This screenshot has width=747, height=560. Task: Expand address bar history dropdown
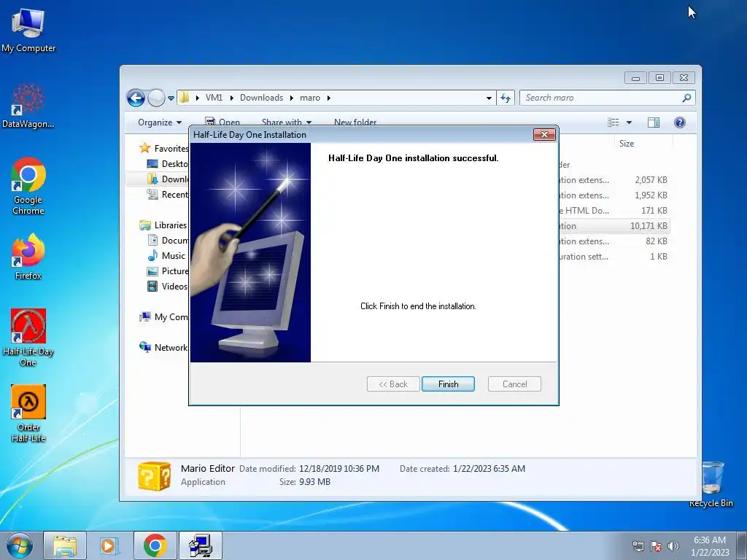(489, 98)
